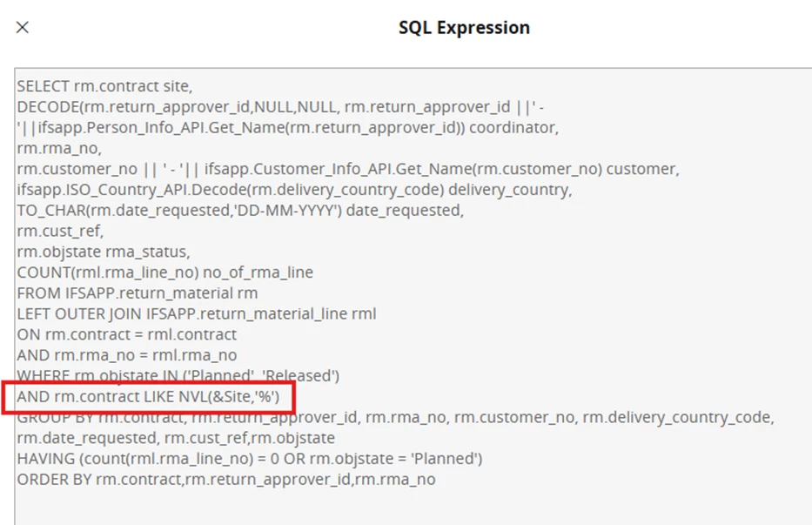
Task: Click the Person_Info_API.Get_Name coordinator line
Action: (x=287, y=128)
